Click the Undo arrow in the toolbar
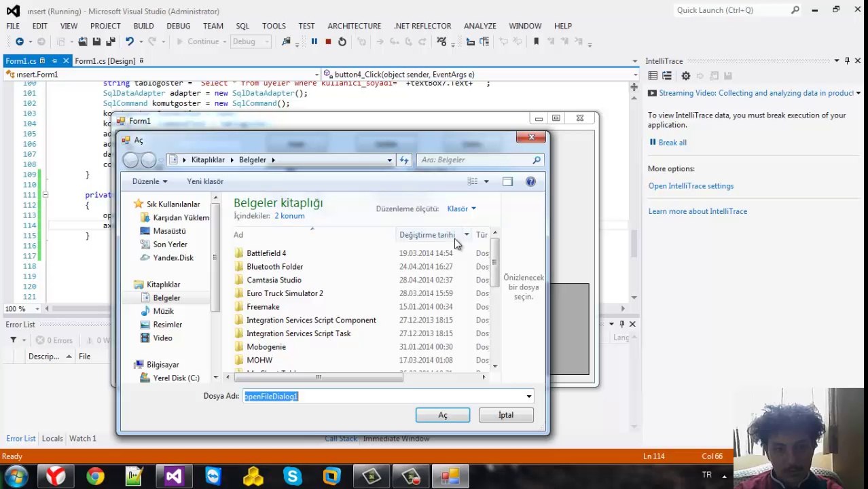 [x=129, y=41]
